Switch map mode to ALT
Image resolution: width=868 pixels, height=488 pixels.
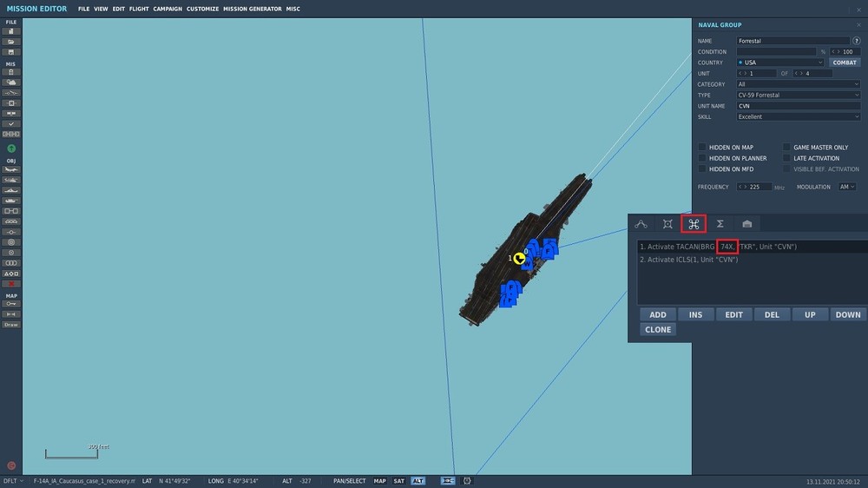(x=418, y=481)
